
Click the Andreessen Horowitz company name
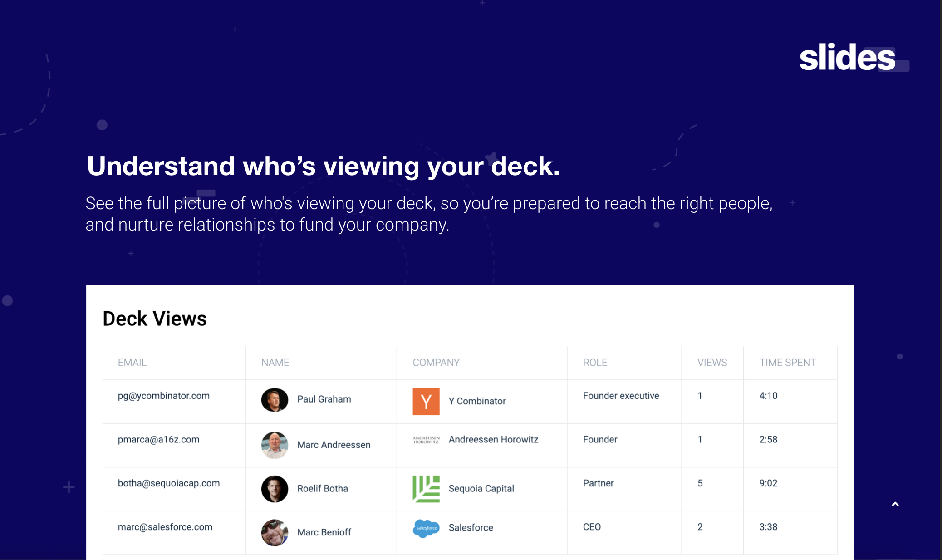pyautogui.click(x=493, y=439)
